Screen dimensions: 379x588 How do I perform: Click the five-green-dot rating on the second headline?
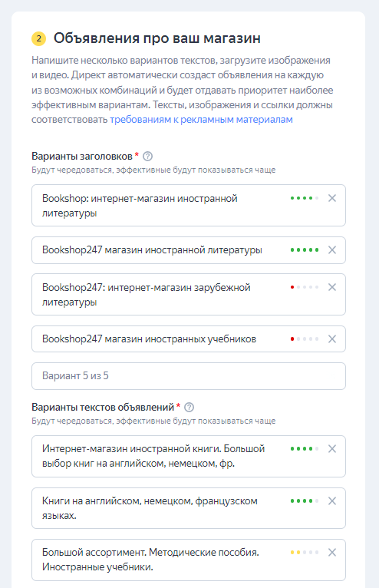pyautogui.click(x=305, y=249)
